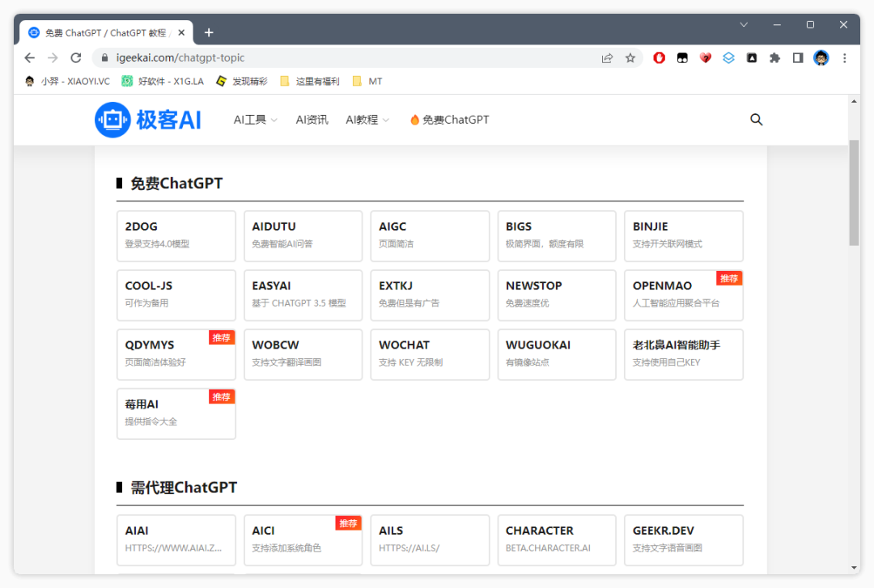Open the side panel icon

(796, 57)
